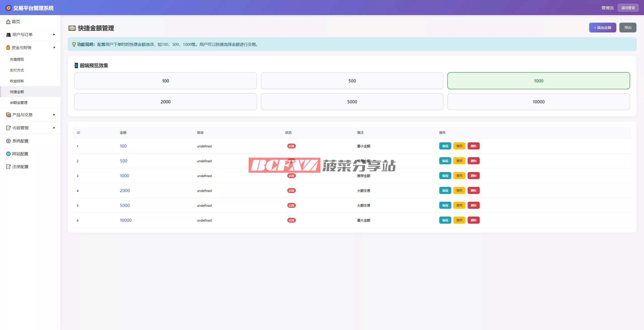This screenshot has width=644, height=330.
Task: Disable the 10000 amount row
Action: coord(459,220)
